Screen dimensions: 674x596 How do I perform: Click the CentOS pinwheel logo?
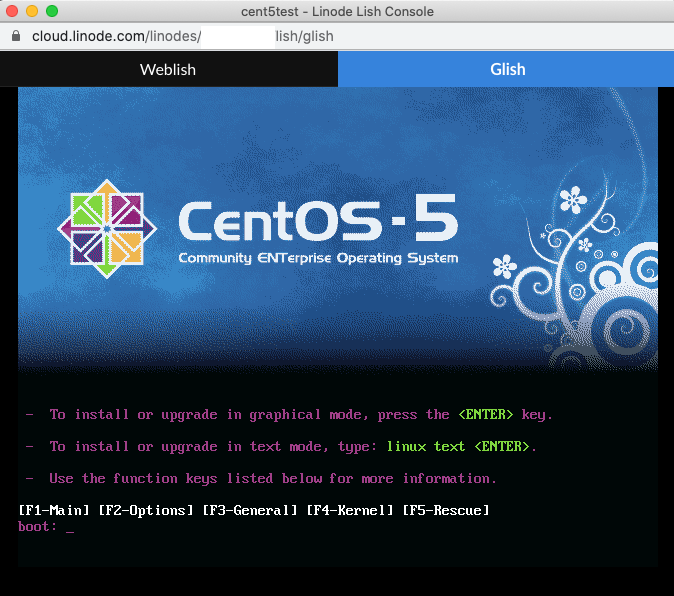click(x=107, y=229)
